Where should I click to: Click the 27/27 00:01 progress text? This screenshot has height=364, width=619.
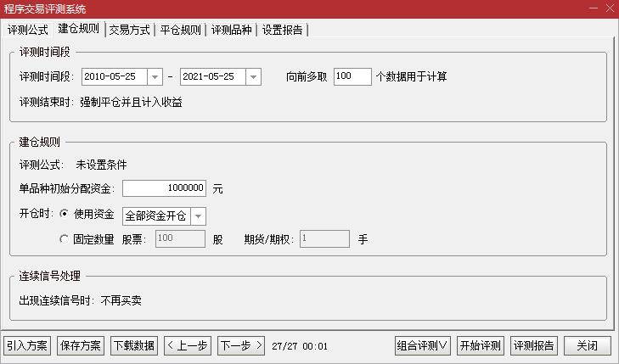300,346
